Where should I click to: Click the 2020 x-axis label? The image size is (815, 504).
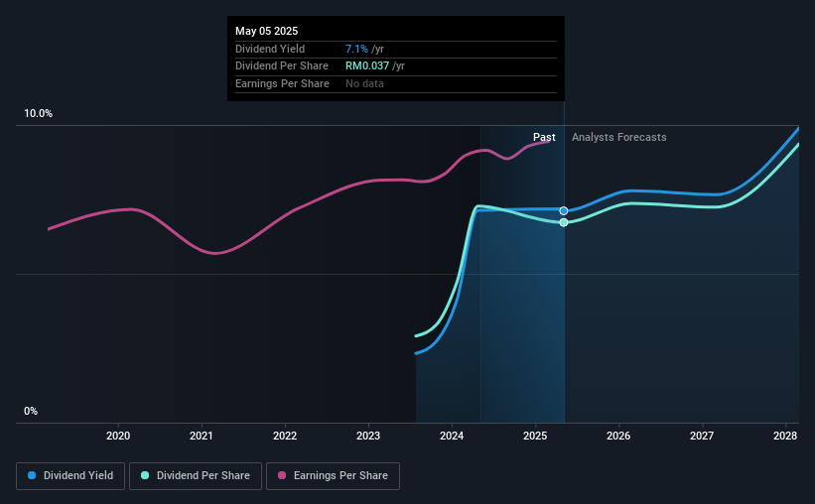pyautogui.click(x=118, y=436)
